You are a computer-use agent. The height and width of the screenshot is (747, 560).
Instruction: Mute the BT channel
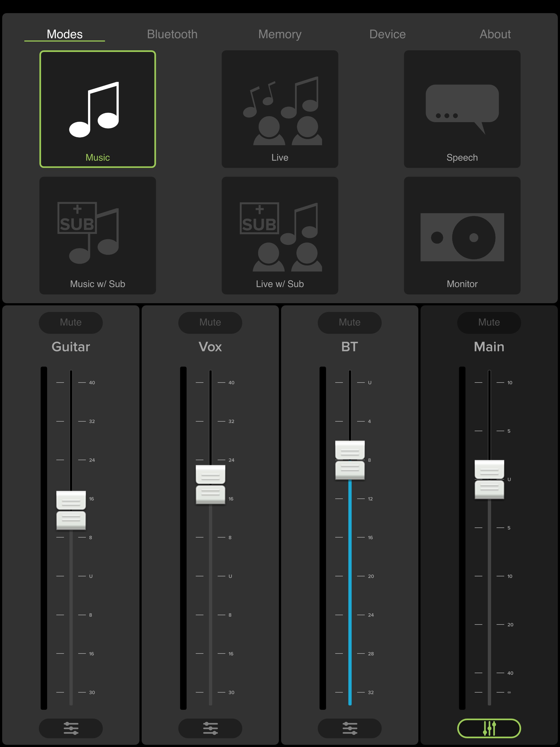click(x=349, y=322)
